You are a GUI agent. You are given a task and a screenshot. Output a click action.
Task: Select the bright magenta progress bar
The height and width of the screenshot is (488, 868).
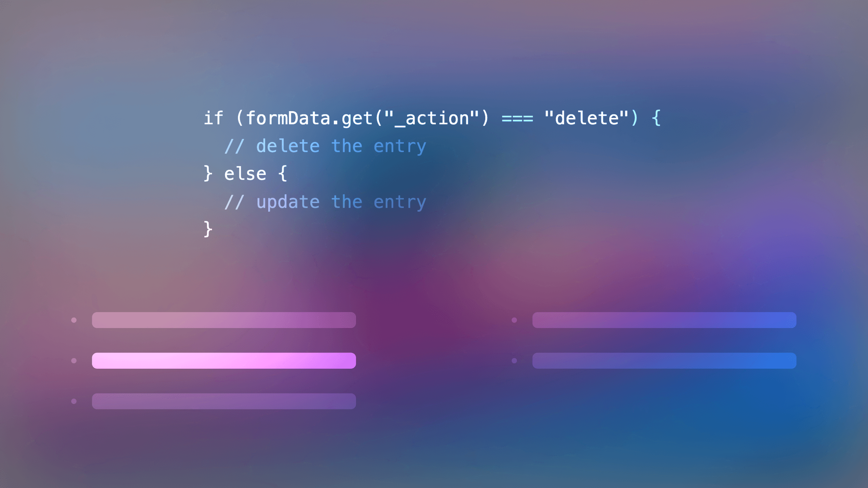point(223,360)
